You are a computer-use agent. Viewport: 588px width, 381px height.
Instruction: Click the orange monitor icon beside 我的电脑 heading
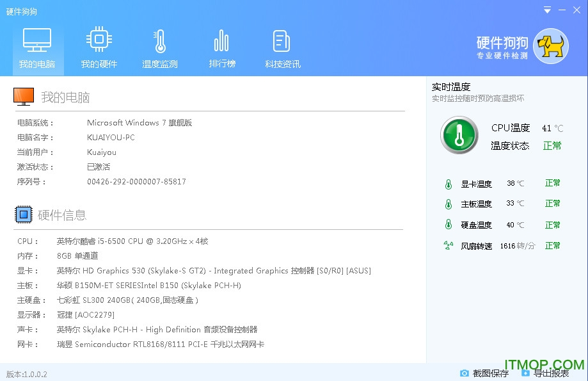coord(24,96)
